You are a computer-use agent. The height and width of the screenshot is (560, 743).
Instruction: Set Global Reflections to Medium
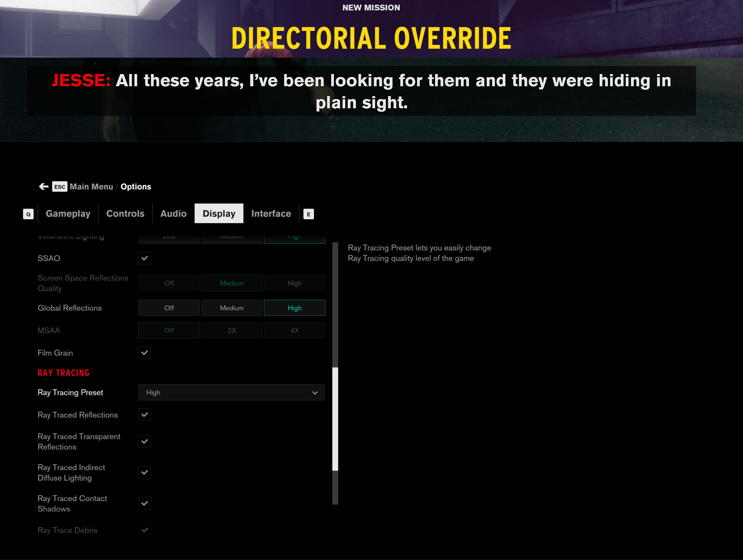click(x=232, y=308)
